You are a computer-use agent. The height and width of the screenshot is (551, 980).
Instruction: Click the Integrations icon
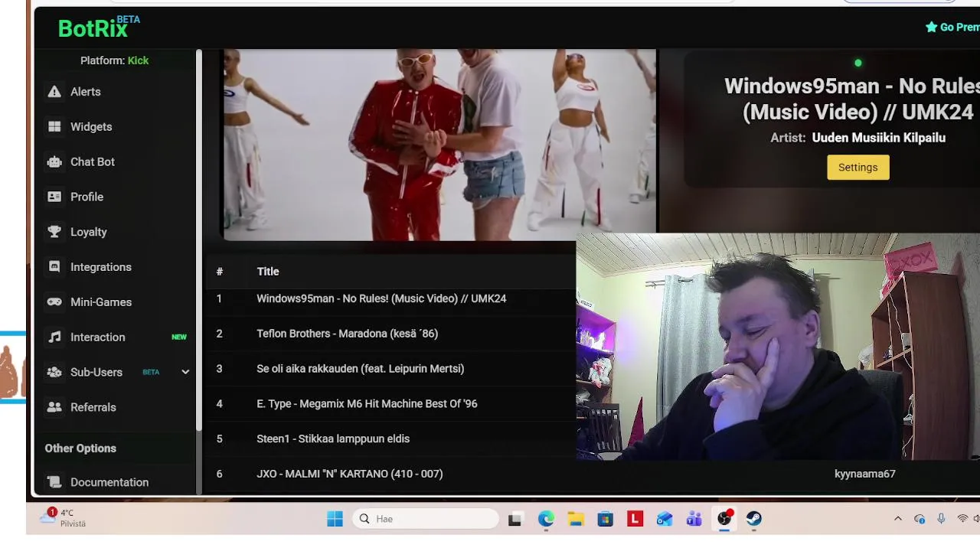[54, 268]
